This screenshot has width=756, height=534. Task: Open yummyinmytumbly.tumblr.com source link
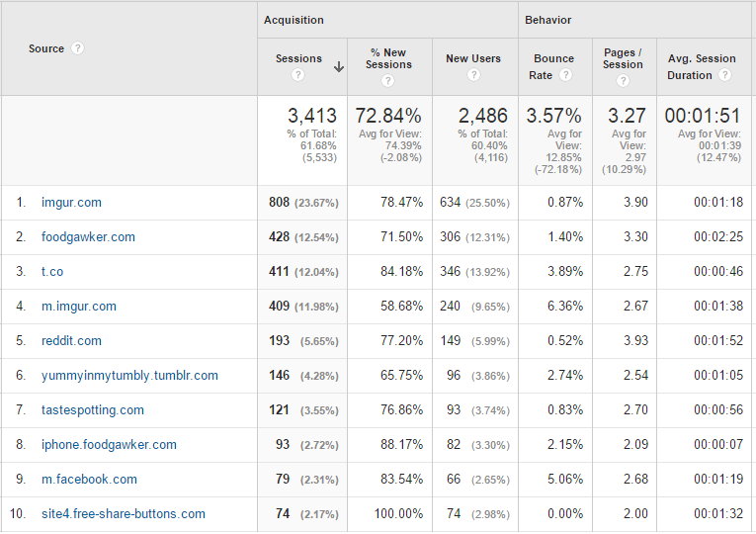(129, 376)
